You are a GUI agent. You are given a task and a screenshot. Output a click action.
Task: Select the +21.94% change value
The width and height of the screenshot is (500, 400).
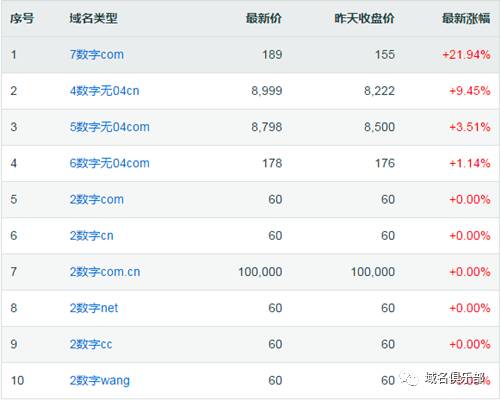[466, 54]
